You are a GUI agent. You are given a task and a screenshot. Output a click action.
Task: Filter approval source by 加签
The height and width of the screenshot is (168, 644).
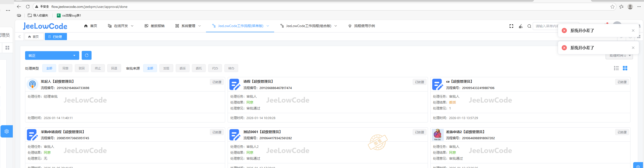(x=166, y=68)
